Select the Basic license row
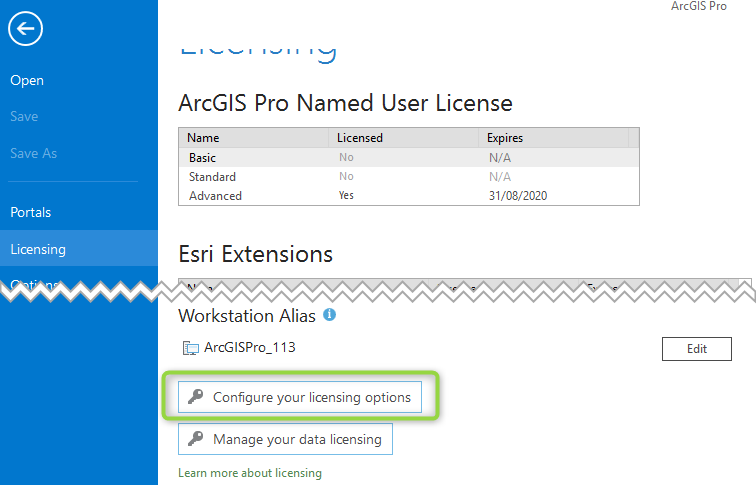This screenshot has height=485, width=756. coord(409,158)
